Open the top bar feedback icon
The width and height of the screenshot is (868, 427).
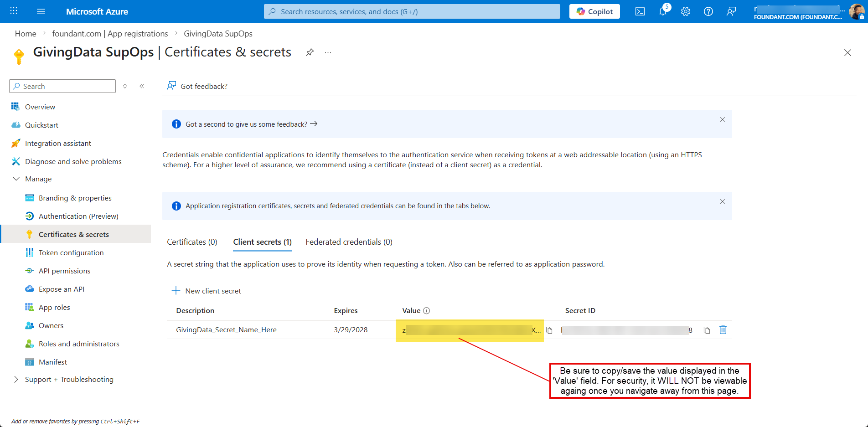click(731, 11)
